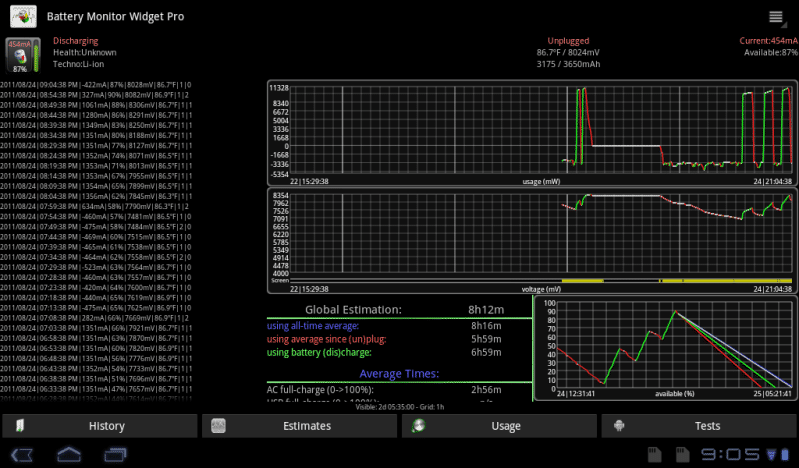This screenshot has width=799, height=468.
Task: Select history row 07:08:38 PM 282mA
Action: coord(95,318)
